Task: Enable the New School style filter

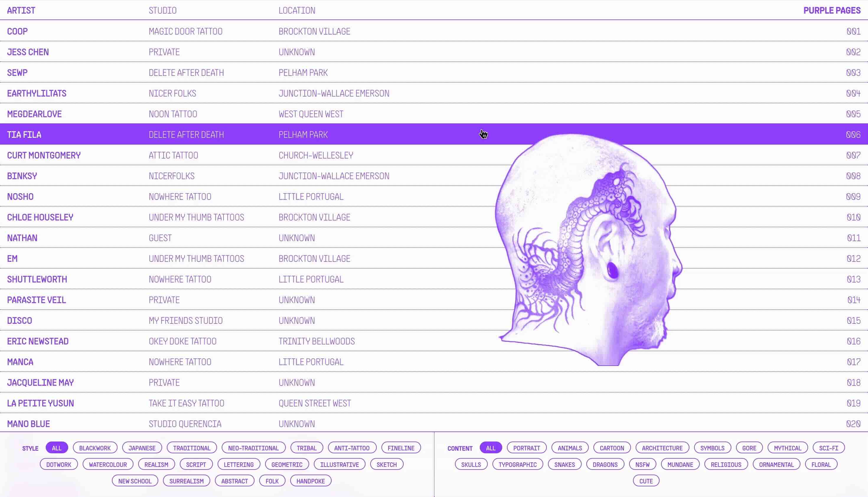Action: click(x=135, y=481)
